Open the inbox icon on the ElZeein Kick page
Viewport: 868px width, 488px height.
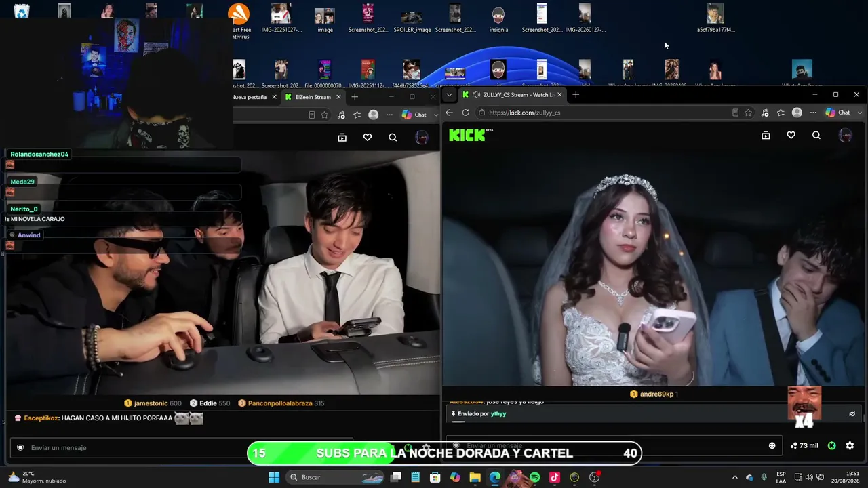342,138
